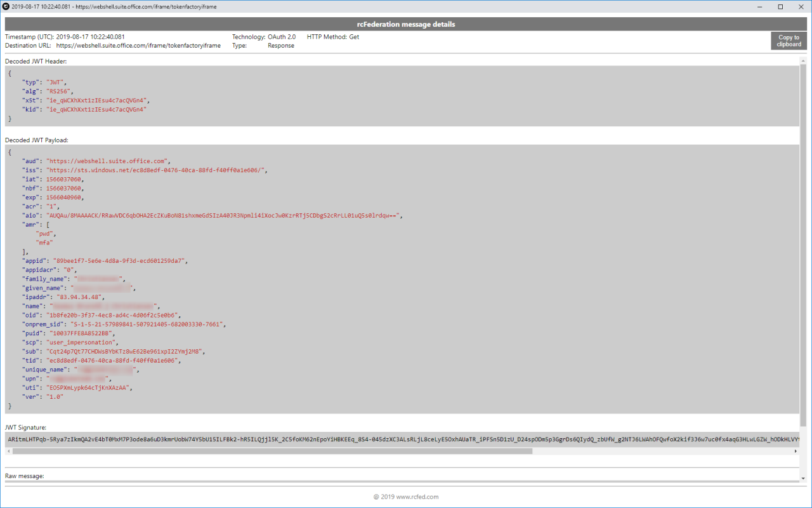Screen dimensions: 812x508
Task: Click the "ipaddr" 83.94.34.48 line
Action: (64, 297)
